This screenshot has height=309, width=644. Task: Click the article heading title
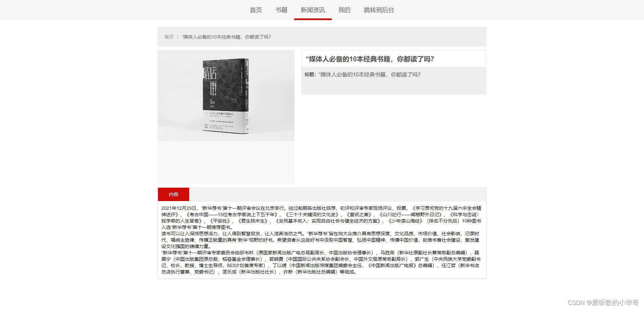pyautogui.click(x=370, y=59)
